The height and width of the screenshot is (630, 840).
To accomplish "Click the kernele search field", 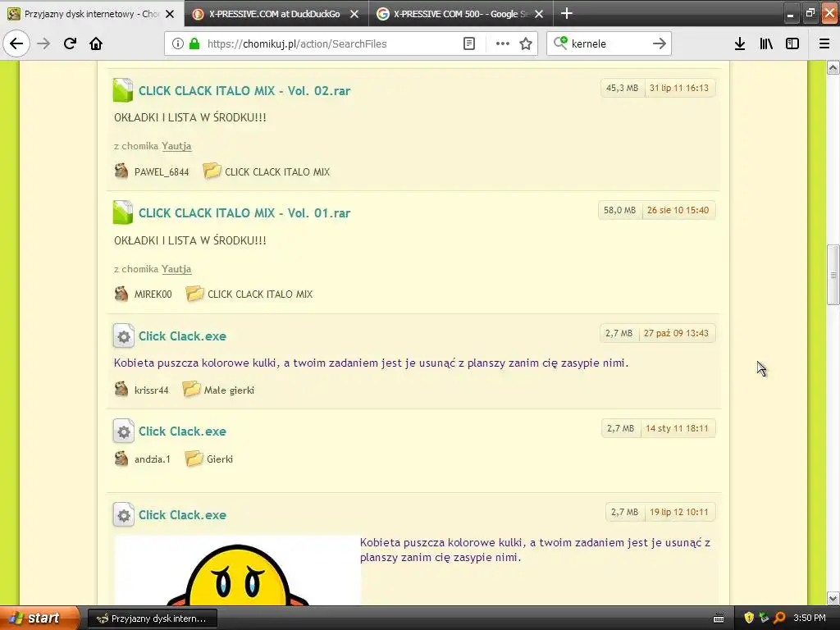I will (x=609, y=43).
